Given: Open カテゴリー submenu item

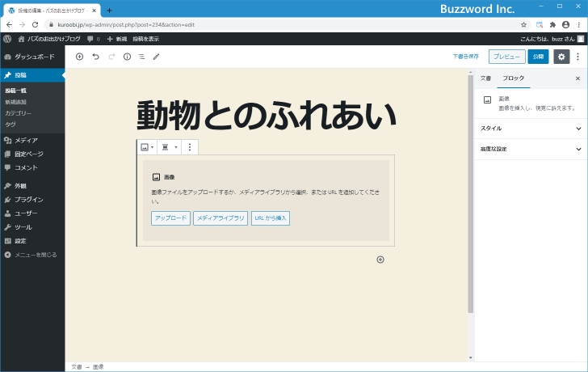Looking at the screenshot, I should click(x=18, y=113).
